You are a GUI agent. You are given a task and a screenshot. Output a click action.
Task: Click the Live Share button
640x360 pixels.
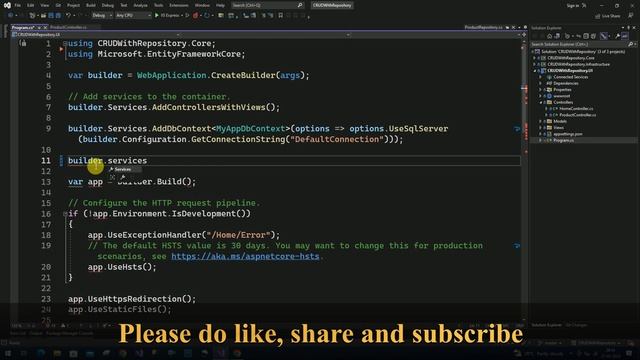click(608, 16)
